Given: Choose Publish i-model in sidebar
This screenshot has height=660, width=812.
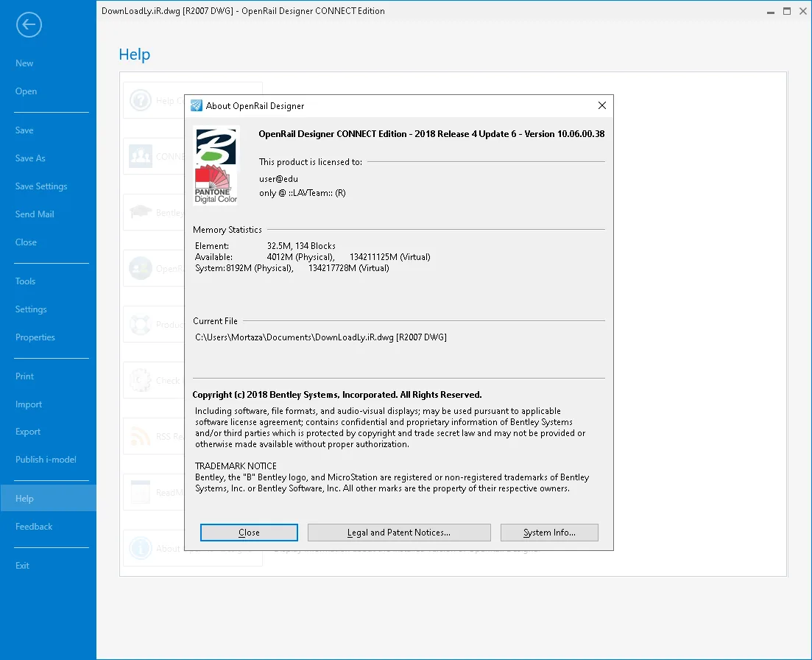Looking at the screenshot, I should coord(46,460).
